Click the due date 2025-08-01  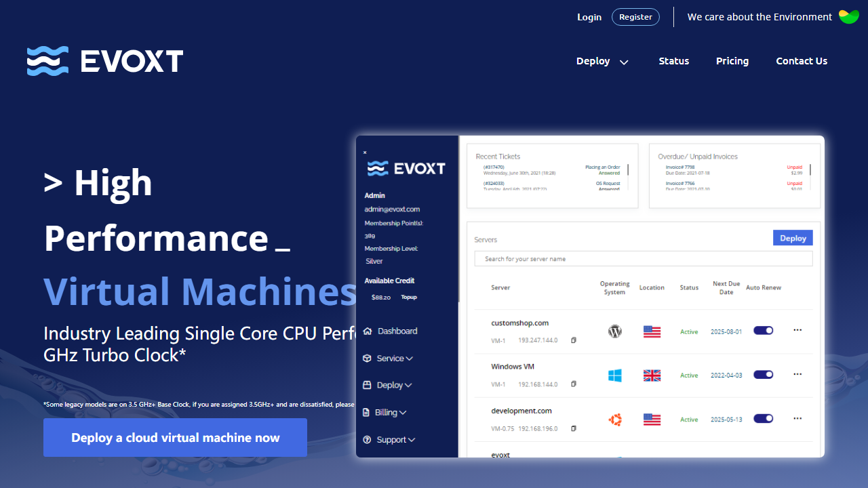[726, 332]
